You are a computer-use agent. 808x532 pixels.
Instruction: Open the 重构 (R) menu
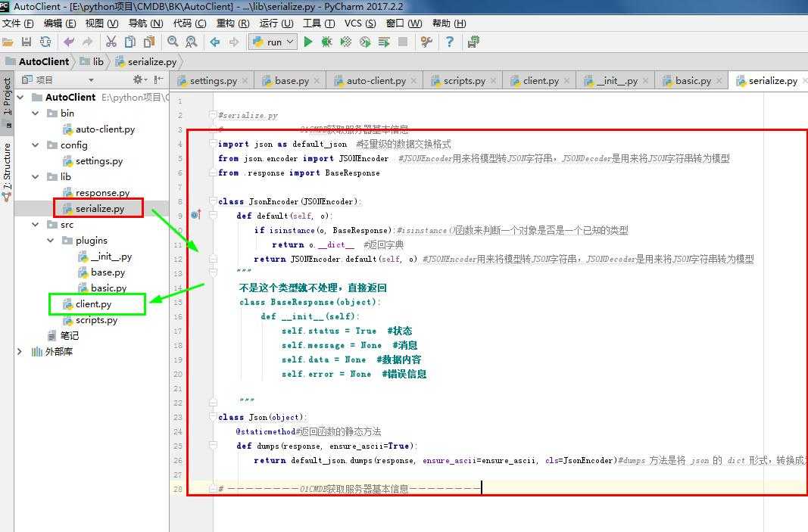(x=233, y=23)
